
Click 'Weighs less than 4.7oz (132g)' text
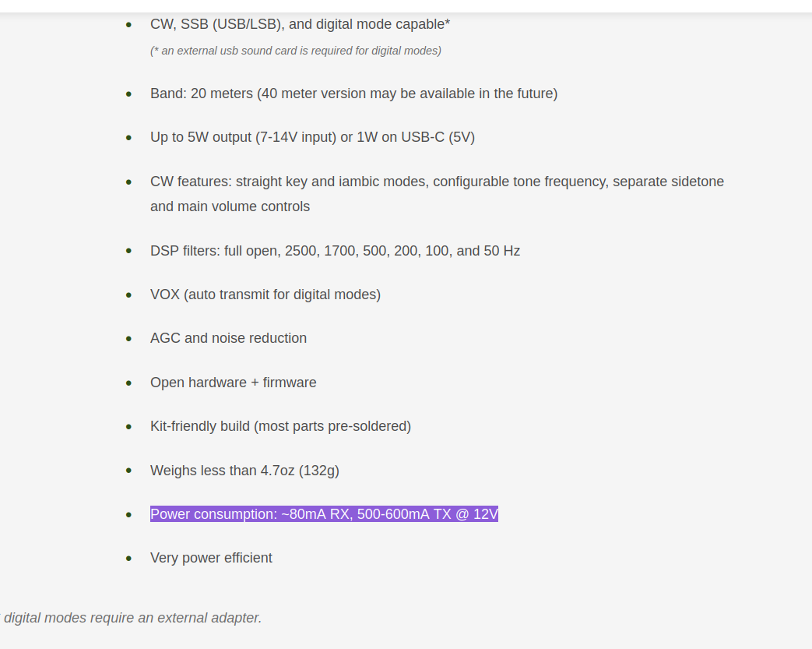click(244, 471)
